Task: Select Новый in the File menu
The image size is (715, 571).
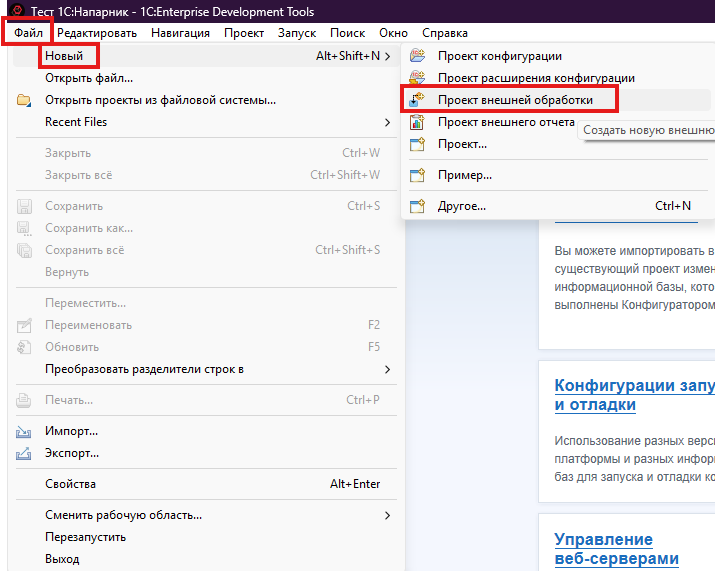Action: (205, 56)
